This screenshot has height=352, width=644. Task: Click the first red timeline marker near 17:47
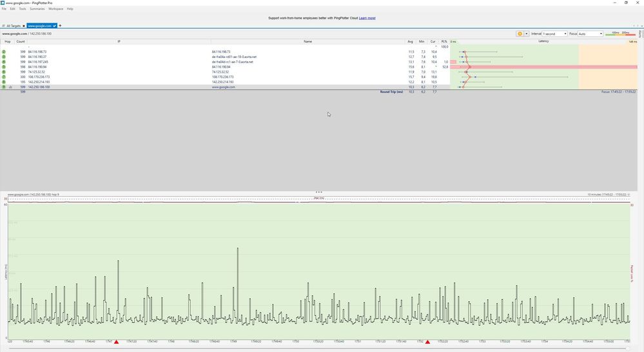tap(117, 342)
